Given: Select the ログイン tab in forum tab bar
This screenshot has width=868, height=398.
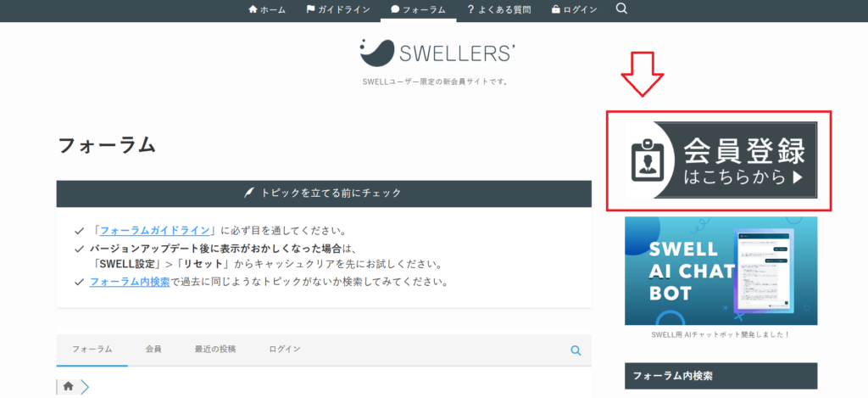Looking at the screenshot, I should 285,350.
